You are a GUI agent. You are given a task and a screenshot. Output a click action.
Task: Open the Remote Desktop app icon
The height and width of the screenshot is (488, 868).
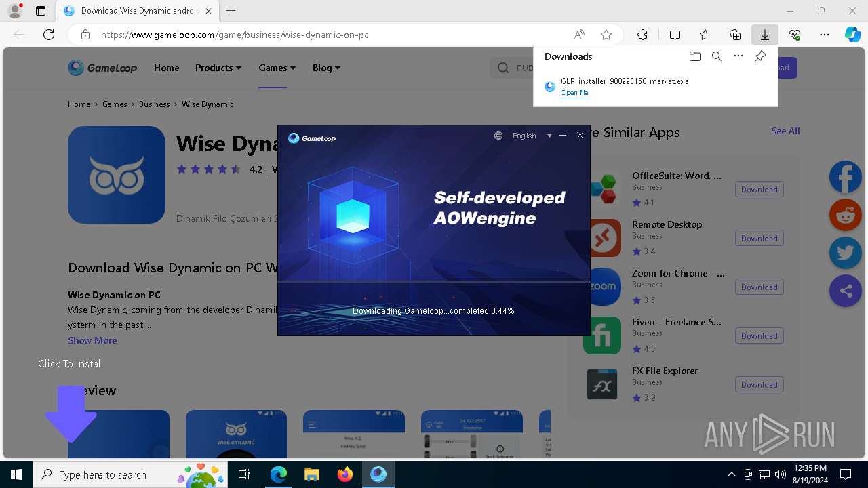603,238
